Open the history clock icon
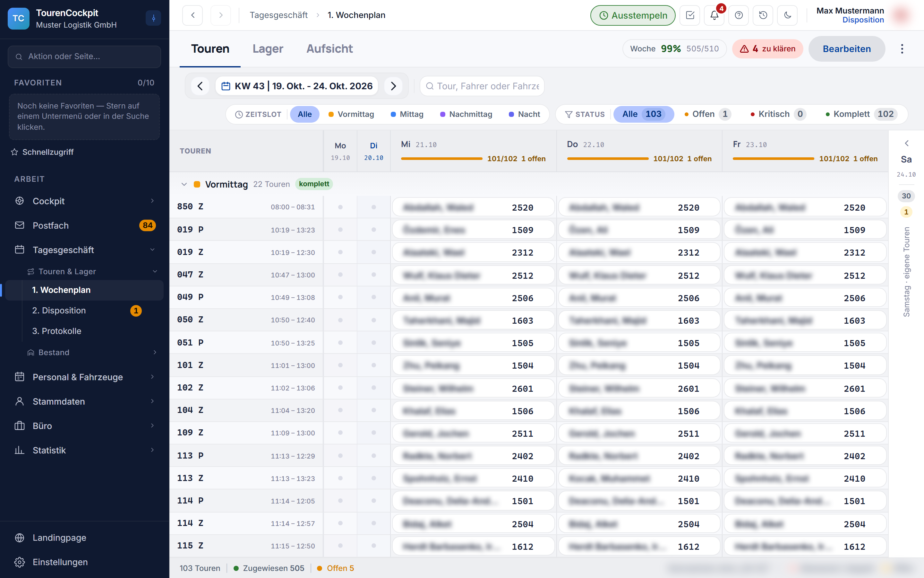 tap(763, 15)
